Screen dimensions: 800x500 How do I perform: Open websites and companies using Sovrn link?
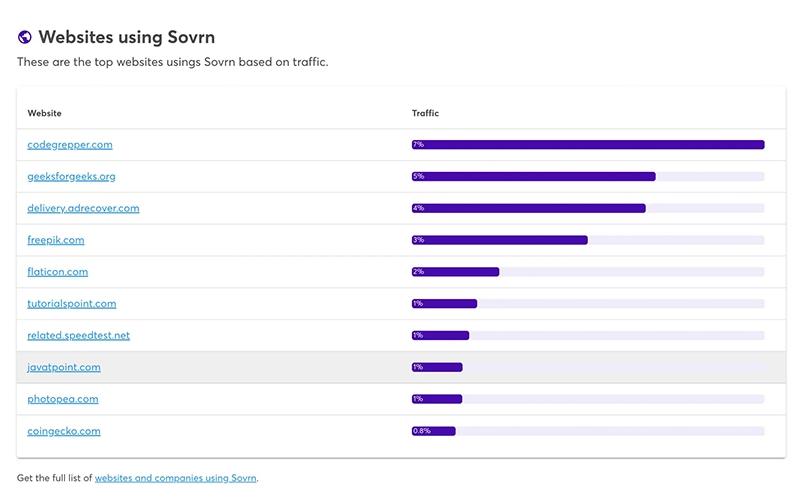(176, 478)
